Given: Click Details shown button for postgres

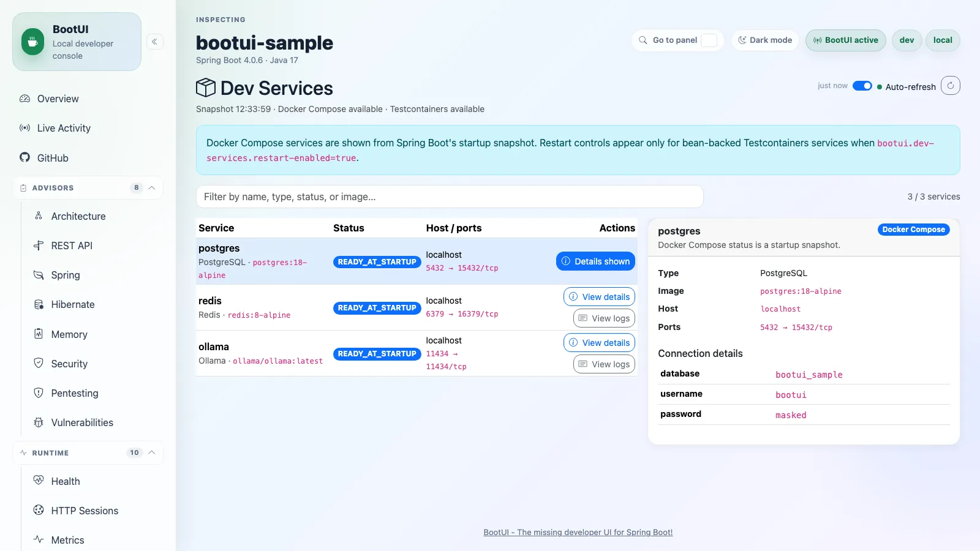Looking at the screenshot, I should pos(595,261).
